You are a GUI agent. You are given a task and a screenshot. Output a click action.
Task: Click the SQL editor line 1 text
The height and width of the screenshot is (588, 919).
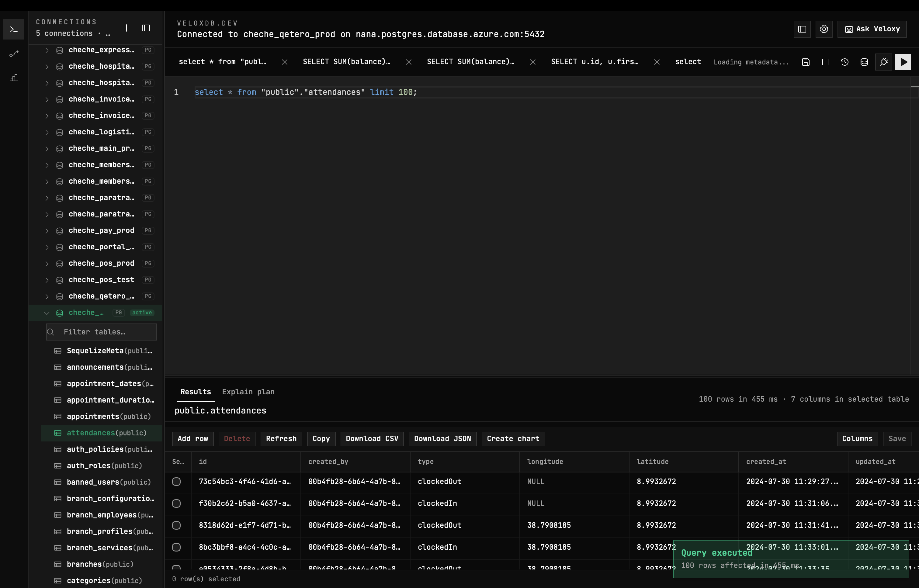(x=306, y=92)
